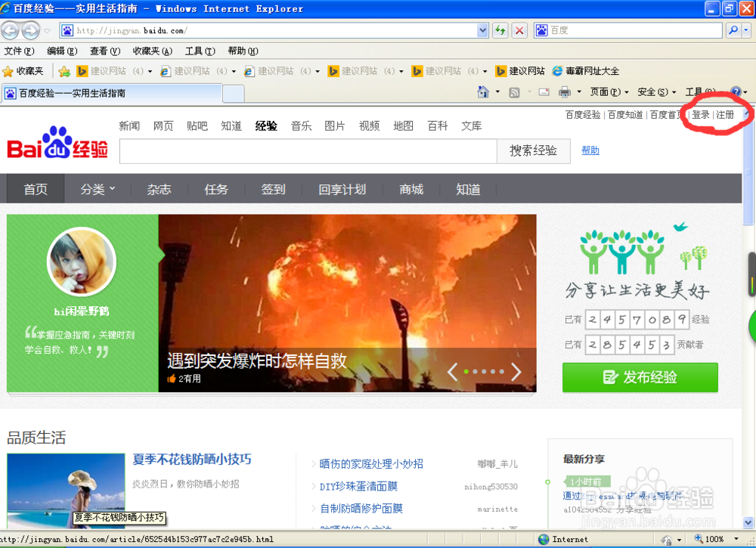Click the first banner slide dot indicator

click(466, 372)
